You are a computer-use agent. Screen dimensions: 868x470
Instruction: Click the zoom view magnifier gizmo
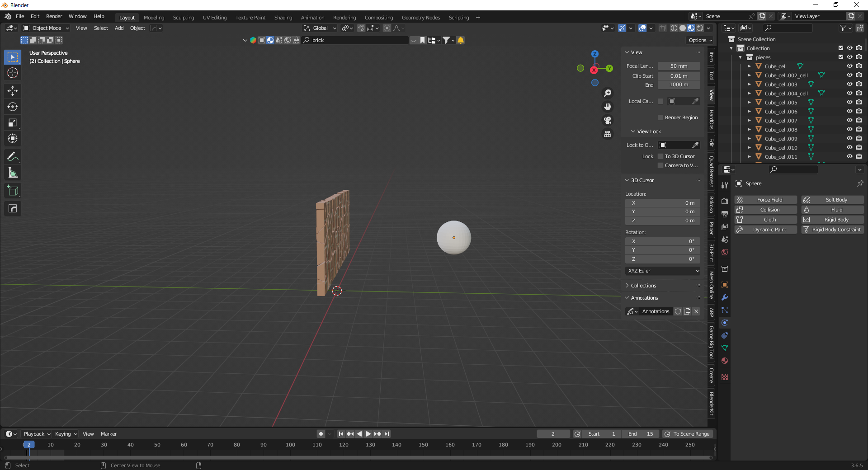click(x=608, y=93)
